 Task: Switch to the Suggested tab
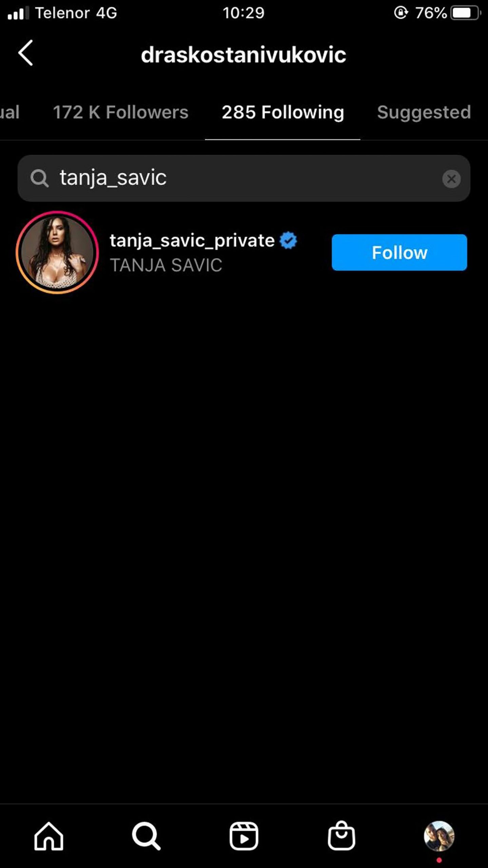pyautogui.click(x=424, y=112)
